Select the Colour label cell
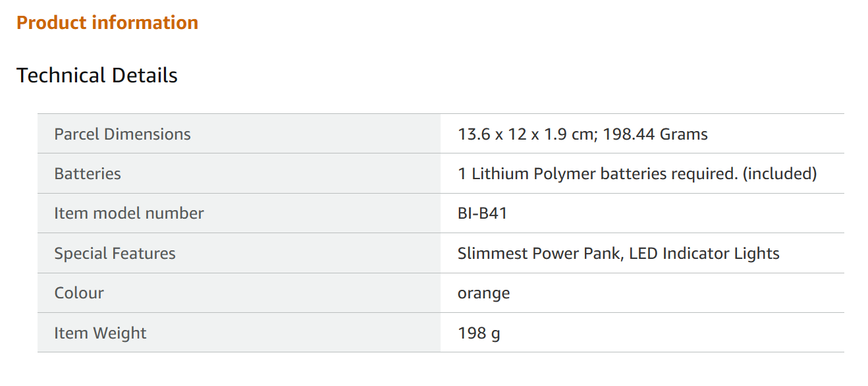The image size is (868, 386). click(79, 293)
